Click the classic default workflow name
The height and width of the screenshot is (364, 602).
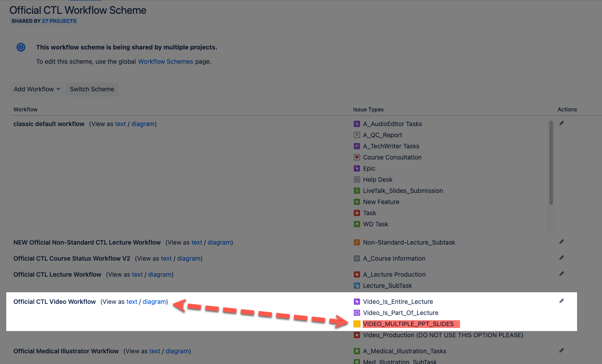(x=49, y=124)
